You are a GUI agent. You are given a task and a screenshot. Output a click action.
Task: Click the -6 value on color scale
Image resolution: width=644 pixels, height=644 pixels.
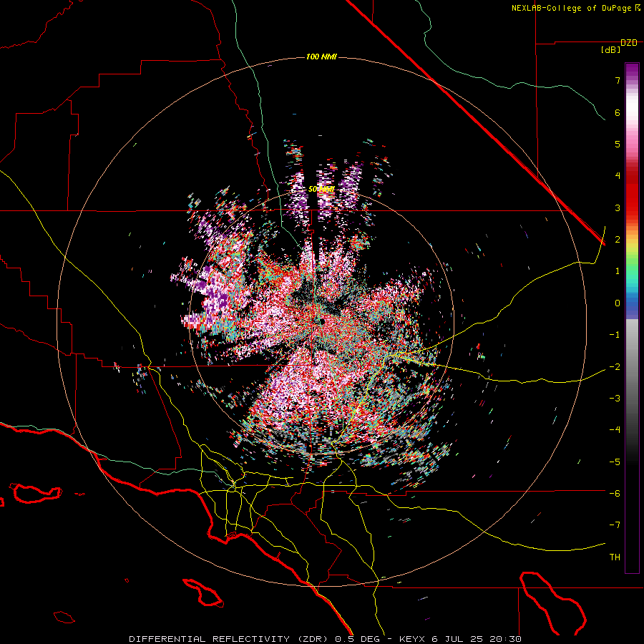615,493
